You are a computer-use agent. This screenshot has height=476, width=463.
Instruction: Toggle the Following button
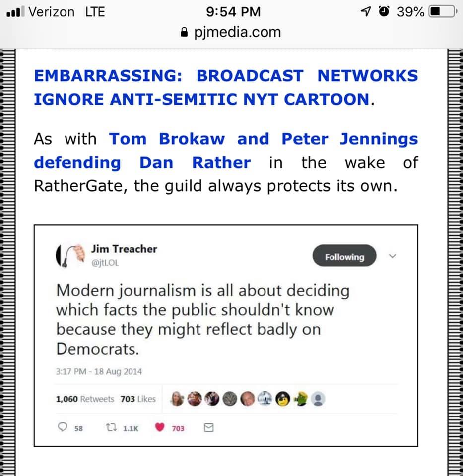(x=344, y=256)
